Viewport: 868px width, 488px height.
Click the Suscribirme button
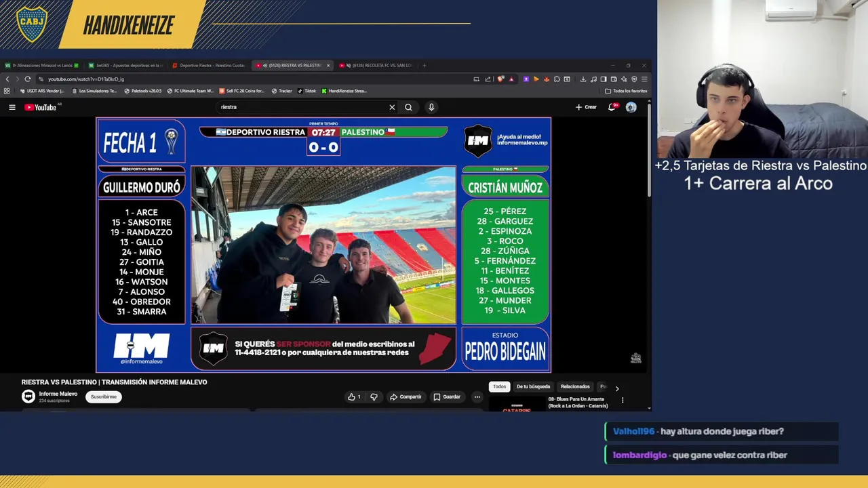(104, 396)
